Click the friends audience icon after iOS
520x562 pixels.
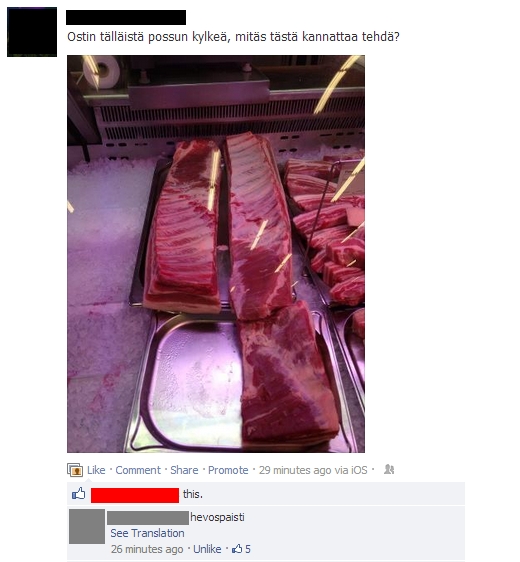[x=389, y=469]
